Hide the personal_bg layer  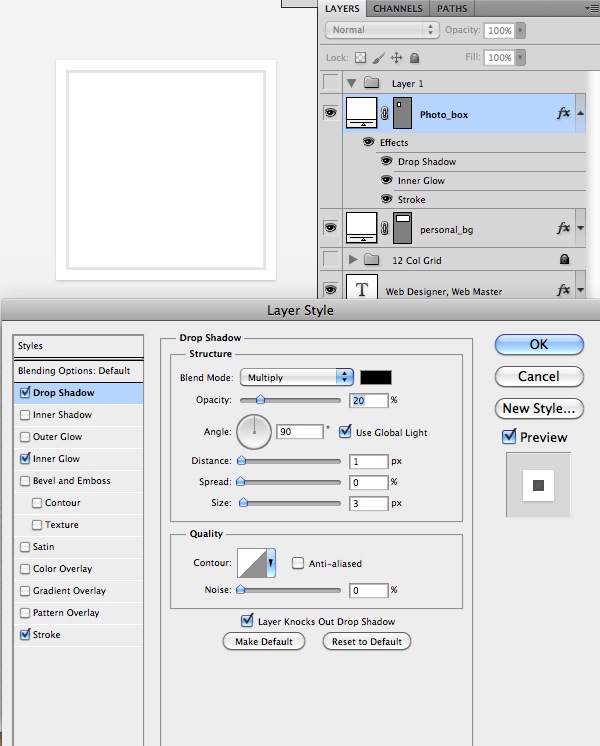click(x=331, y=227)
